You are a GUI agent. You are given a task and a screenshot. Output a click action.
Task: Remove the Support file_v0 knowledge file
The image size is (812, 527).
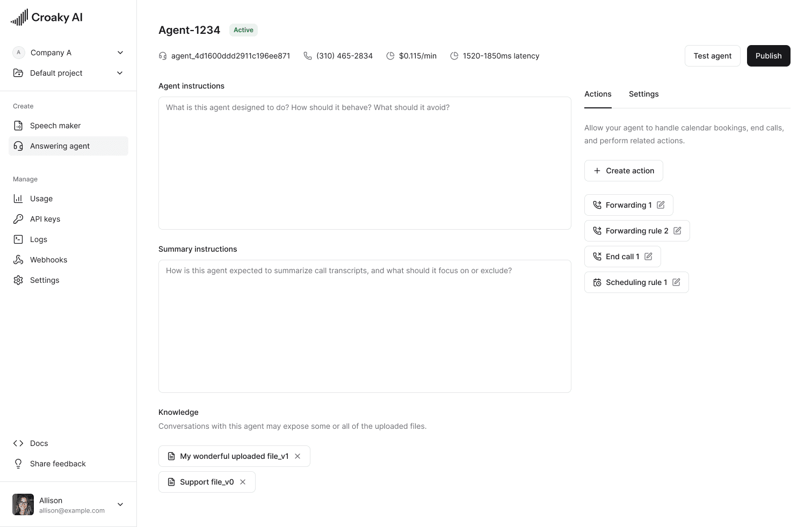pyautogui.click(x=243, y=481)
